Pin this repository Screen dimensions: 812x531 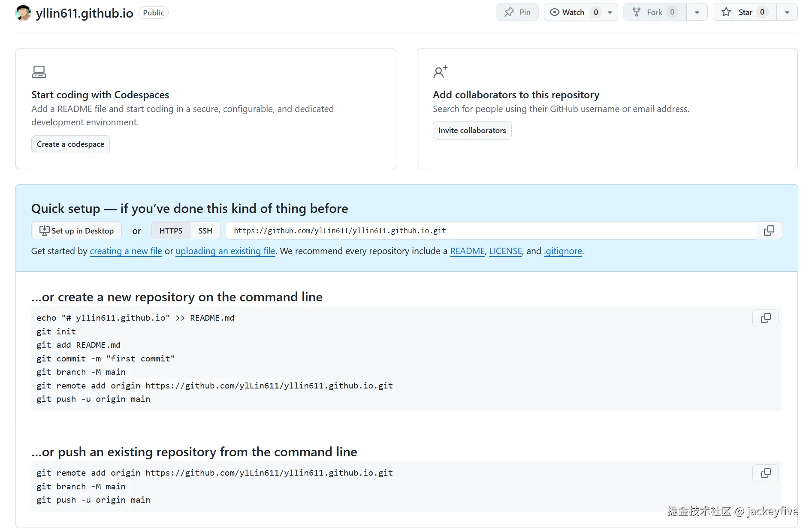[x=517, y=12]
